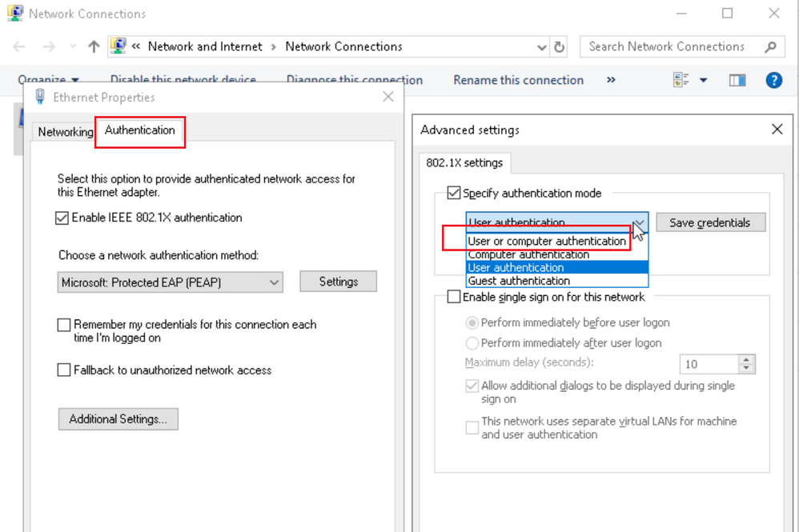
Task: Select the 802.1X settings tab
Action: point(464,162)
